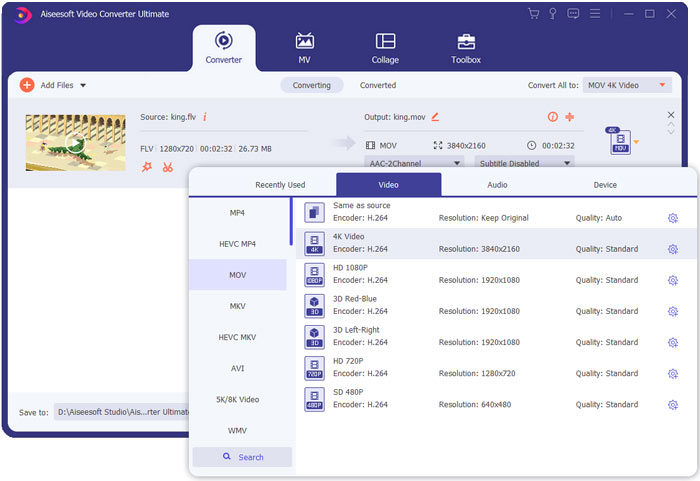Remove the king.flv item with X
Screen dimensions: 700x481
pos(671,115)
